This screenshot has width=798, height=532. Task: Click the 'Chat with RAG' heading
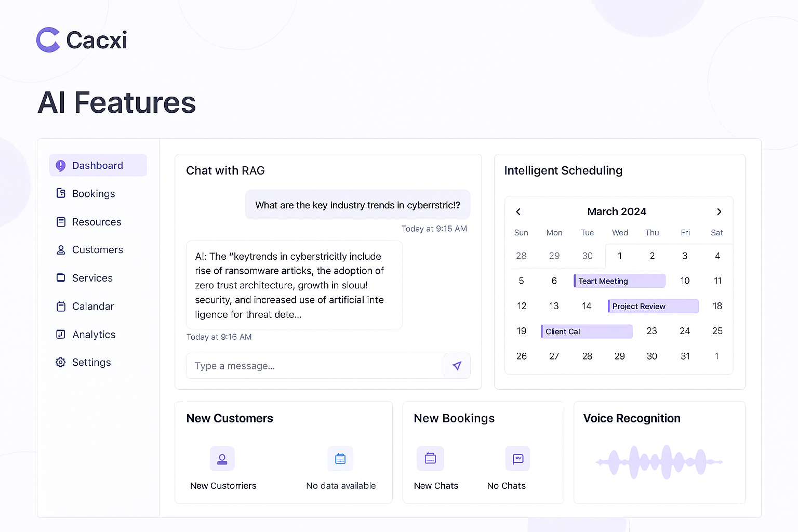tap(225, 170)
